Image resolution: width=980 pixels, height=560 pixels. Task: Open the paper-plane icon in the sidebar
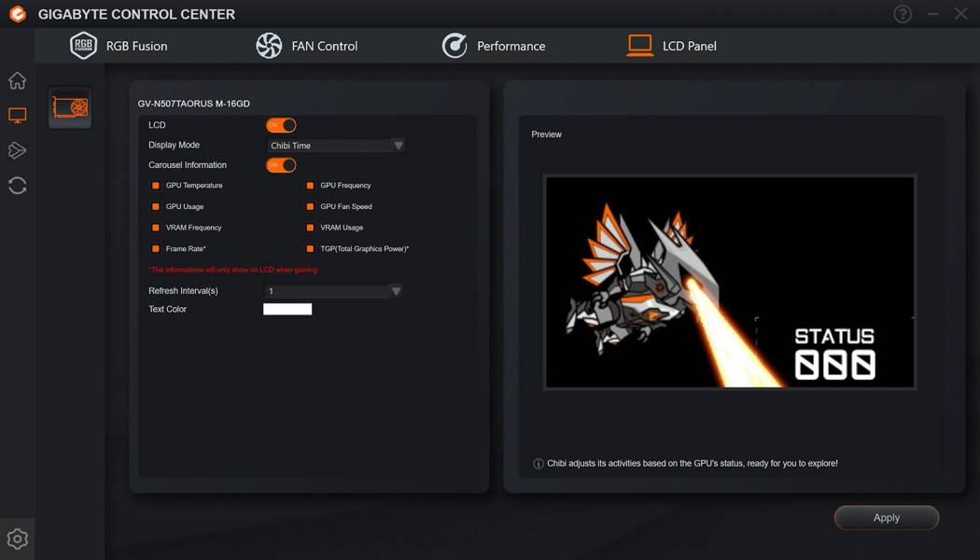pos(18,150)
